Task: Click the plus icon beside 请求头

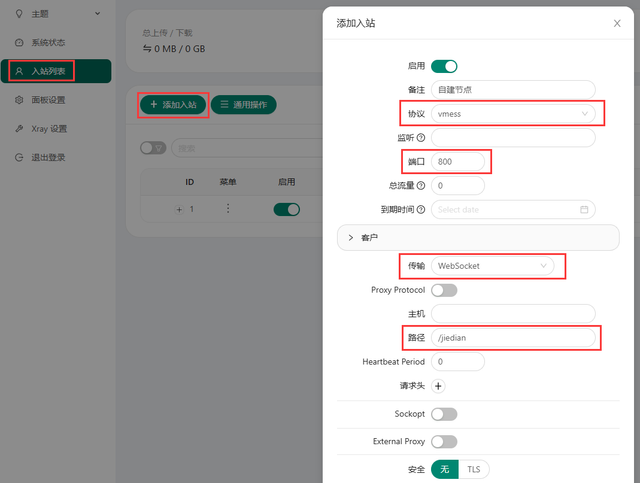Action: point(439,385)
